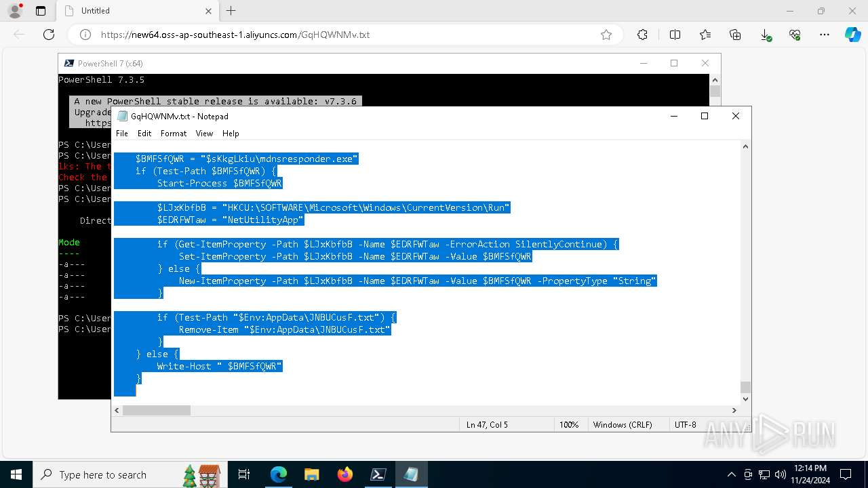Click the '100%' zoom status entry
The image size is (868, 488).
pos(569,424)
